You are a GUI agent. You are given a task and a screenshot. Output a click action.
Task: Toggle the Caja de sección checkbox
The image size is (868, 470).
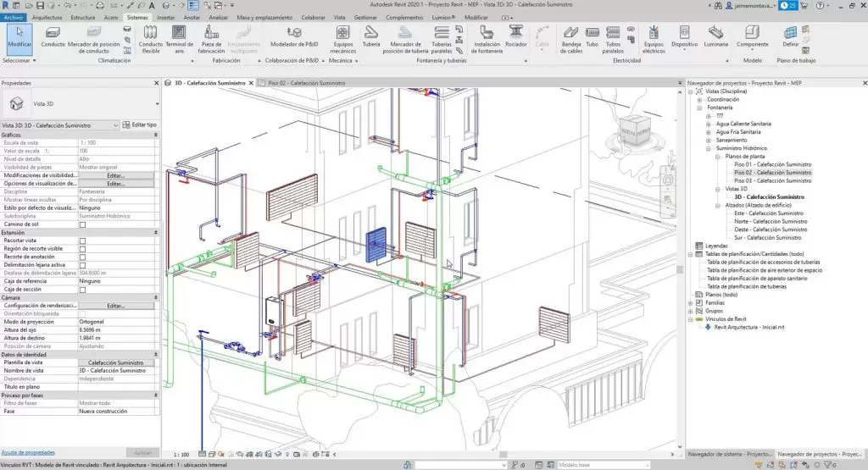coord(82,290)
